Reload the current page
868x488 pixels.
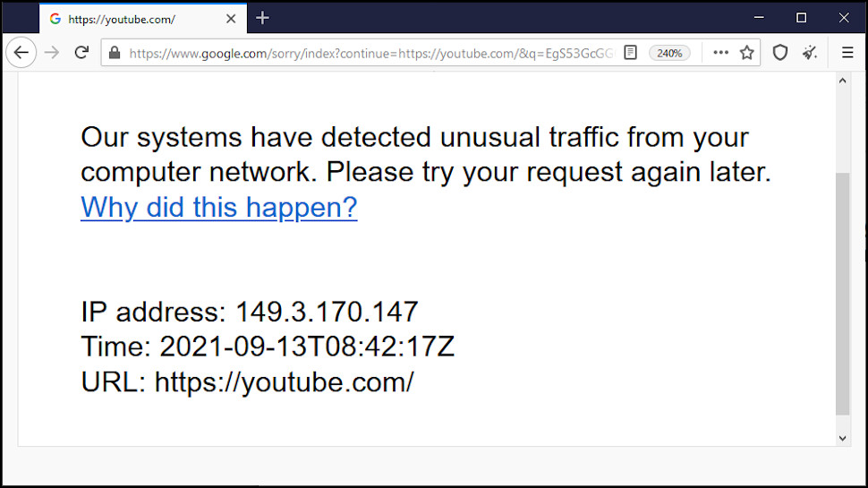(81, 53)
